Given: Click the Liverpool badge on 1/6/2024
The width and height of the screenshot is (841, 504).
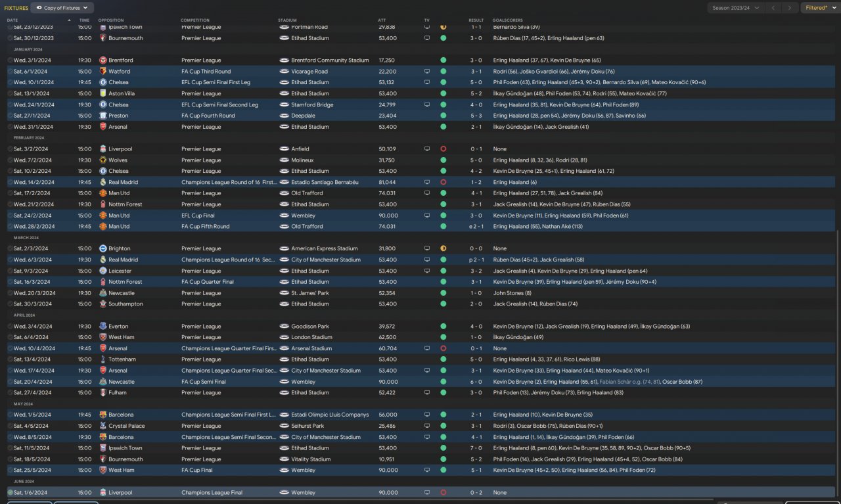Looking at the screenshot, I should (x=103, y=492).
